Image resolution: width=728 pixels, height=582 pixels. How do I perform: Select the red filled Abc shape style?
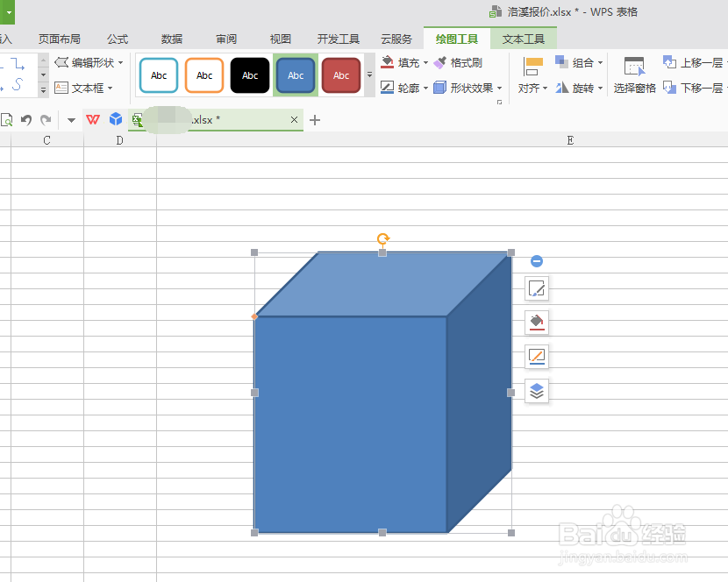tap(341, 75)
